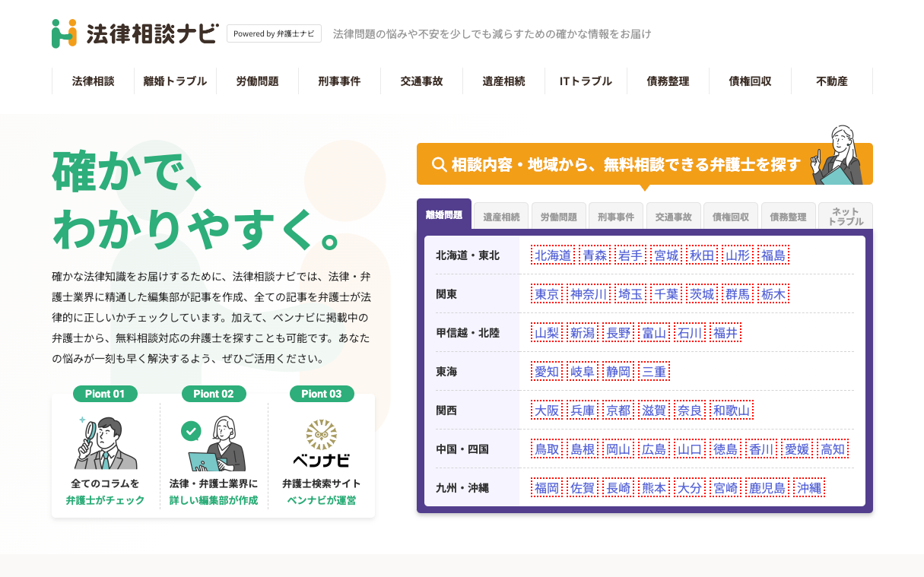The image size is (924, 577).
Task: Select 愛知 in the 東海 row
Action: click(546, 371)
